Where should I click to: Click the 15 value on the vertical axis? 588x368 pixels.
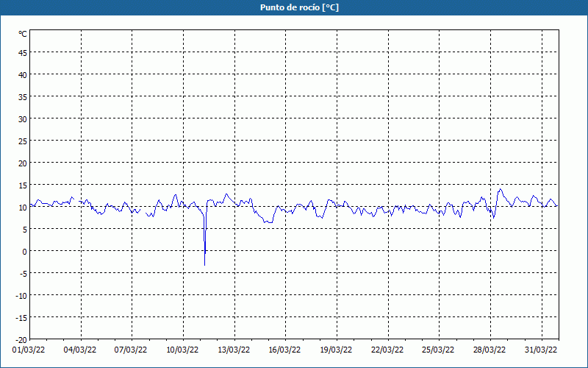coord(23,185)
